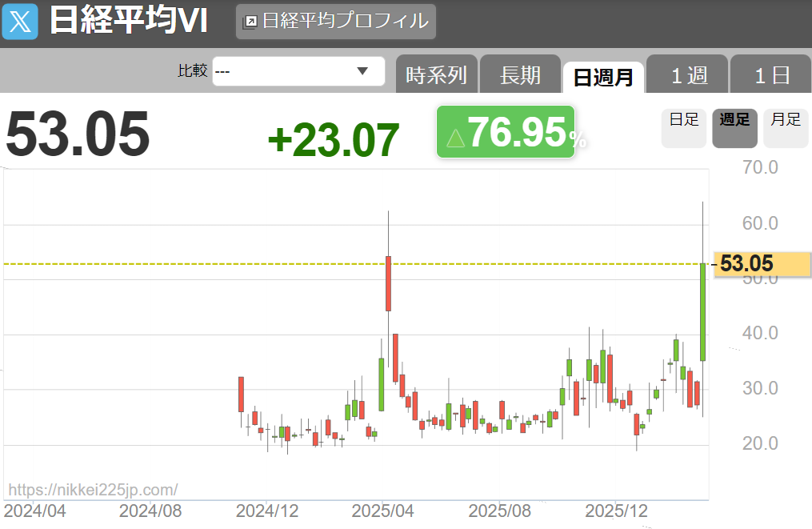Select the latest tall green candlestick
The height and width of the screenshot is (529, 812).
click(x=702, y=312)
